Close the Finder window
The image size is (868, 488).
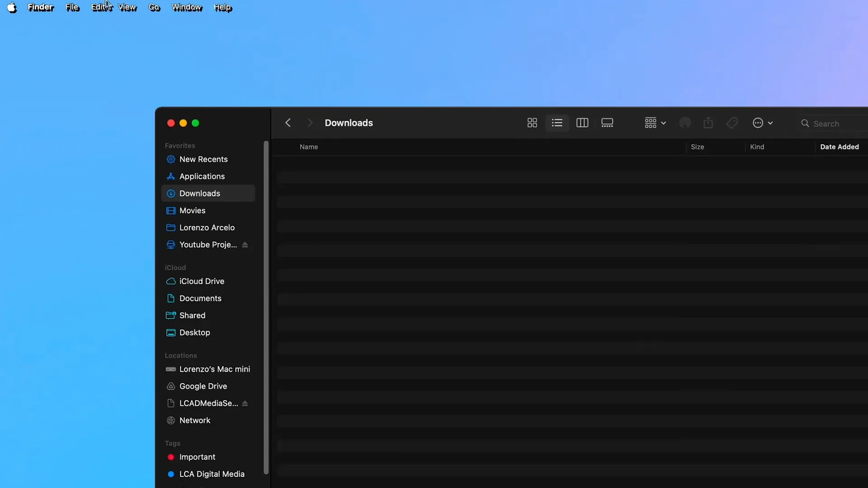pyautogui.click(x=171, y=123)
